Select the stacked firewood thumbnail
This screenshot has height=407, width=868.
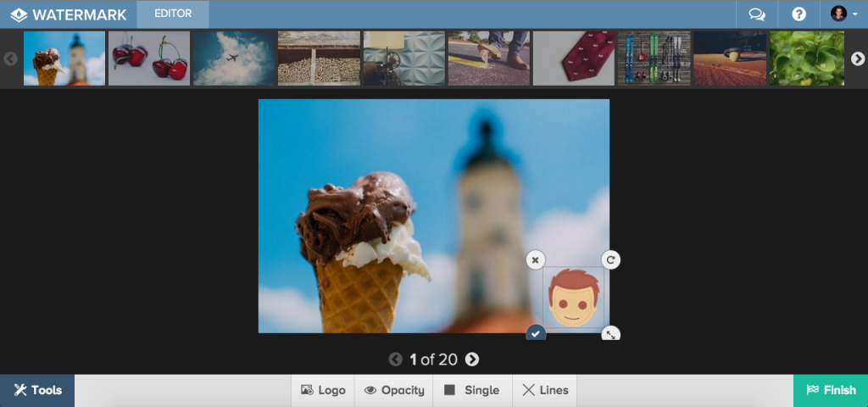[x=319, y=59]
